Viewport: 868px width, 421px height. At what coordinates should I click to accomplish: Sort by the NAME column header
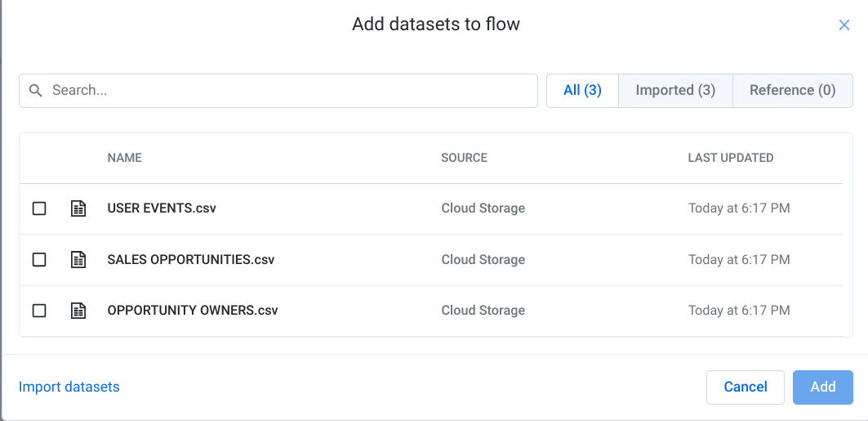coord(125,158)
